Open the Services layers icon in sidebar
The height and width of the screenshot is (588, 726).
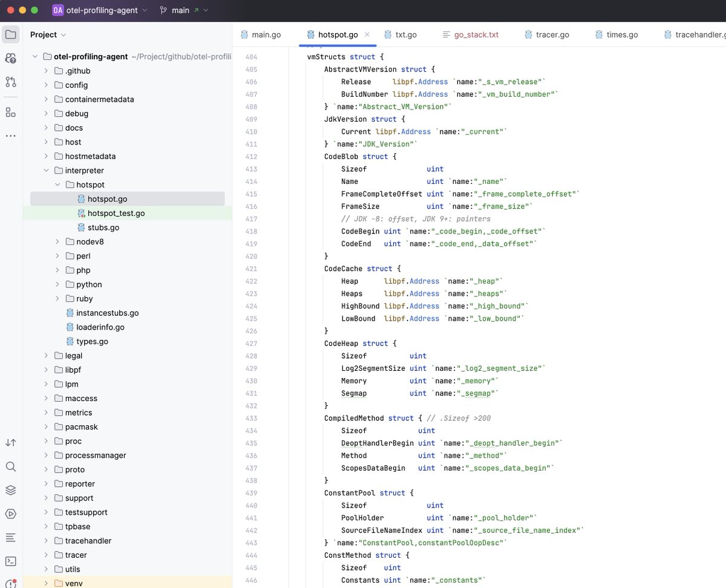pos(11,490)
